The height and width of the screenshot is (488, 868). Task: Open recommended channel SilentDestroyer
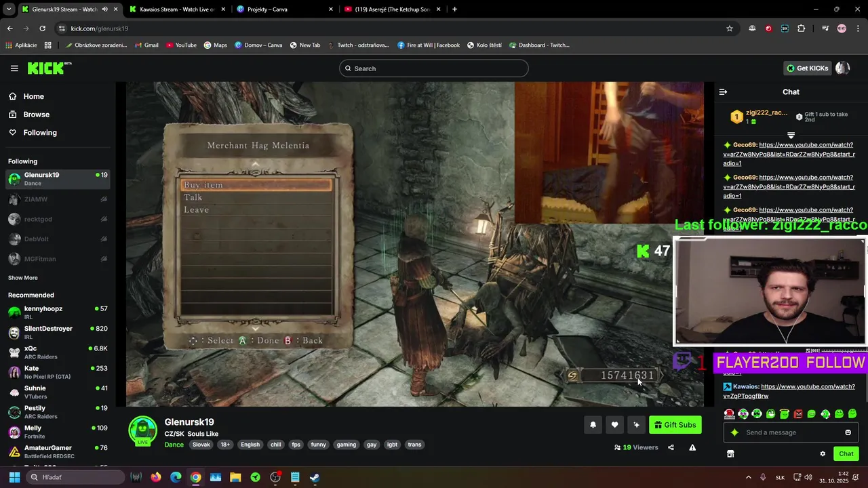pos(58,332)
